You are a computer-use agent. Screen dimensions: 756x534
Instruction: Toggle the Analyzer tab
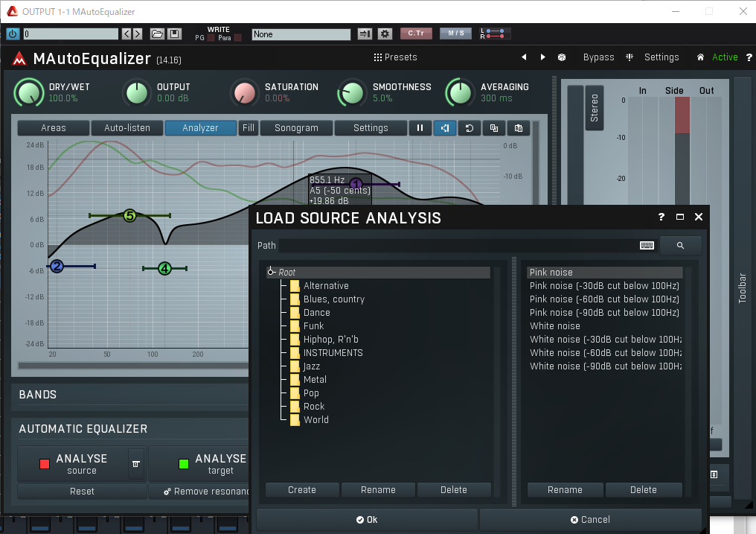201,128
